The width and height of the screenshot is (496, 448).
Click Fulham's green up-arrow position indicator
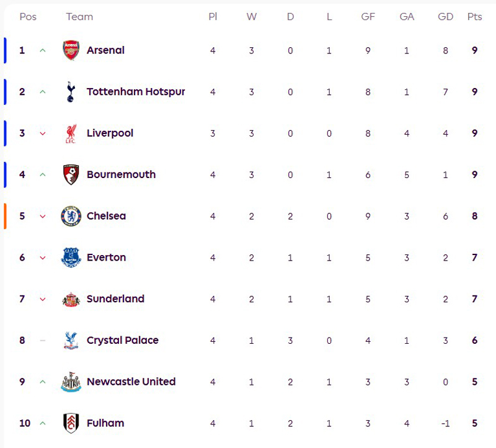(43, 423)
